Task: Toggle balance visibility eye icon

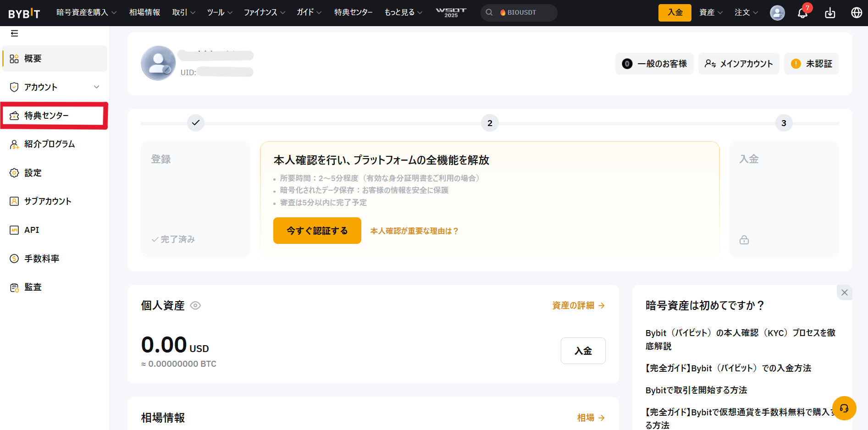Action: tap(195, 306)
